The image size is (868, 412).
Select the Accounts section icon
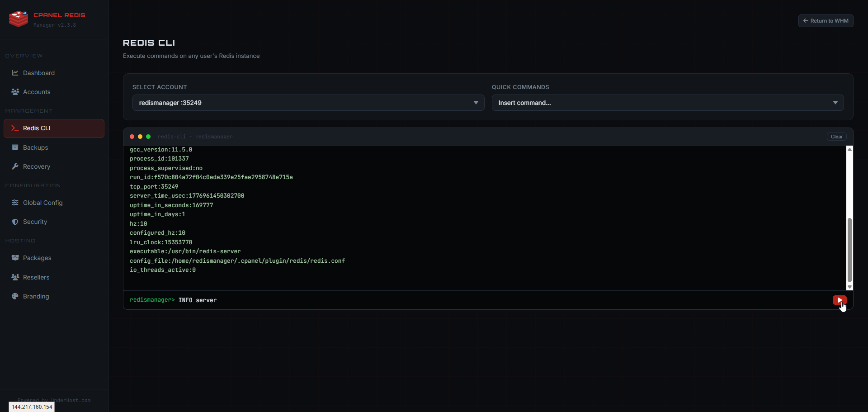coord(15,92)
